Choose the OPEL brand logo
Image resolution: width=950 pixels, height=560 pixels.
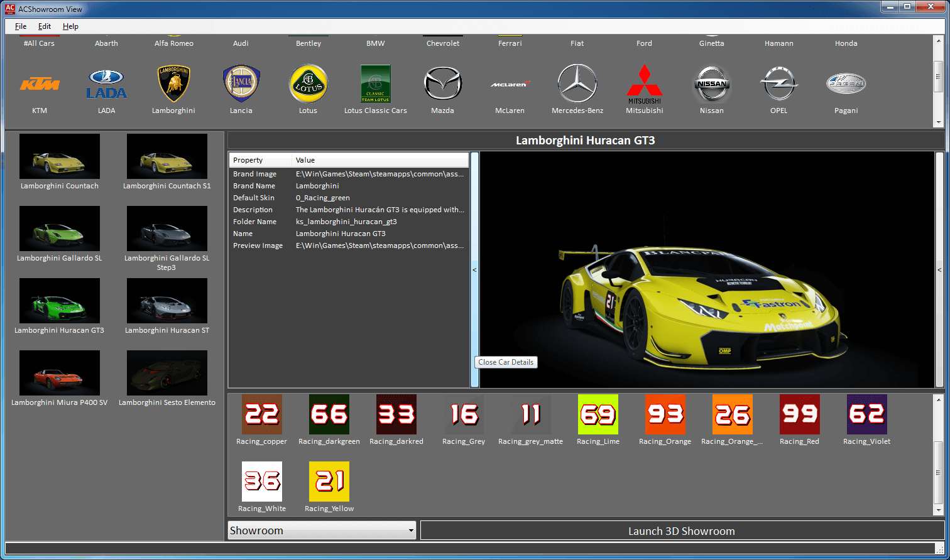click(779, 84)
